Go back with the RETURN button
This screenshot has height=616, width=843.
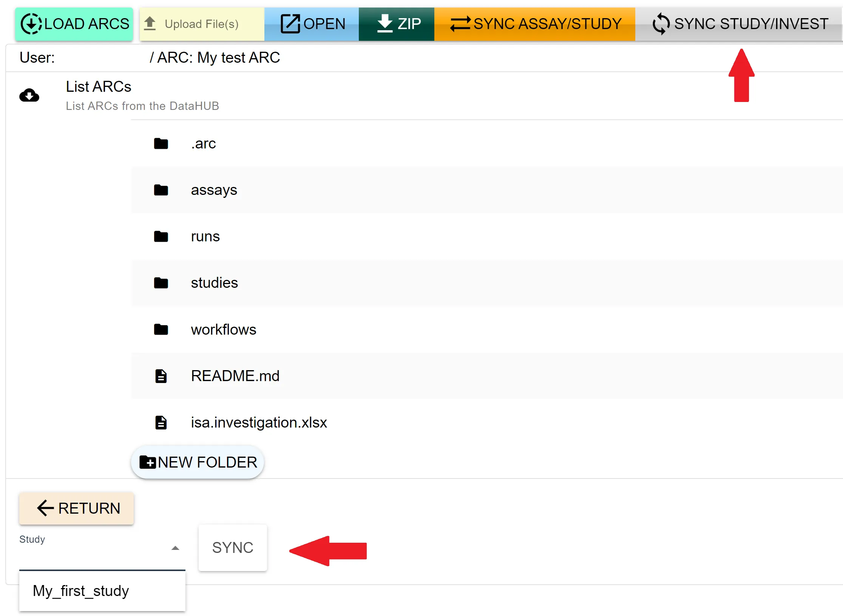point(77,508)
